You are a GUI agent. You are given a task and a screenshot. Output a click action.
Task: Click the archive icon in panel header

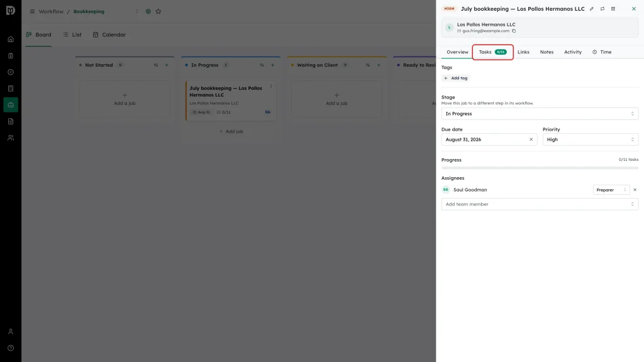613,9
